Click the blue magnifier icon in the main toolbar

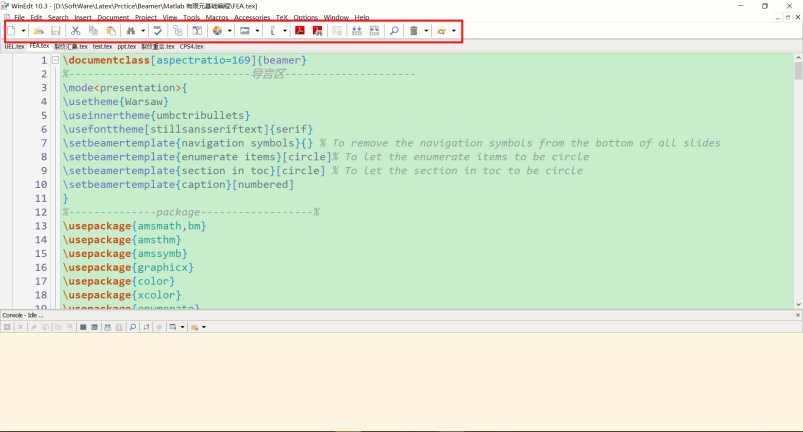coord(394,31)
